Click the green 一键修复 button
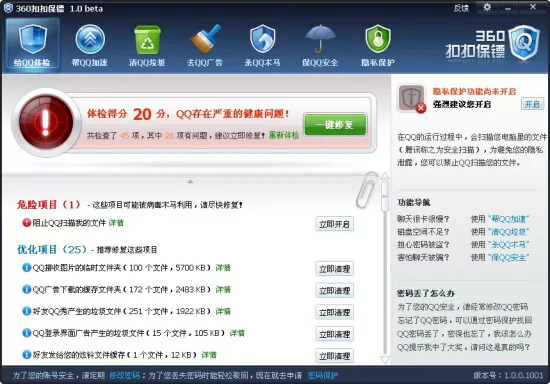The height and width of the screenshot is (384, 550). (335, 124)
